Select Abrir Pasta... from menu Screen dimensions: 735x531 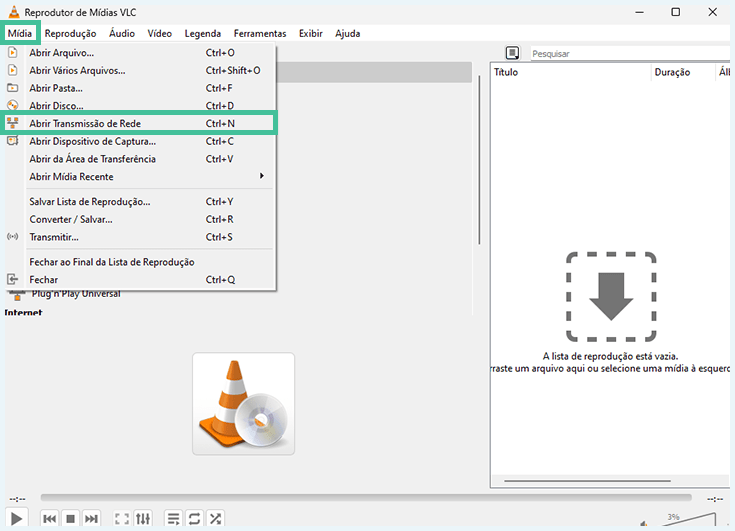(x=140, y=88)
